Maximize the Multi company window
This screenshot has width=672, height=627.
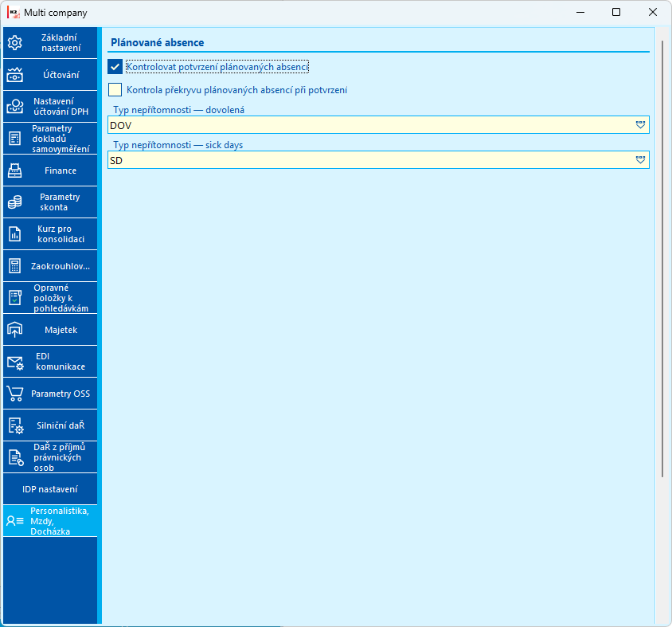tap(615, 12)
